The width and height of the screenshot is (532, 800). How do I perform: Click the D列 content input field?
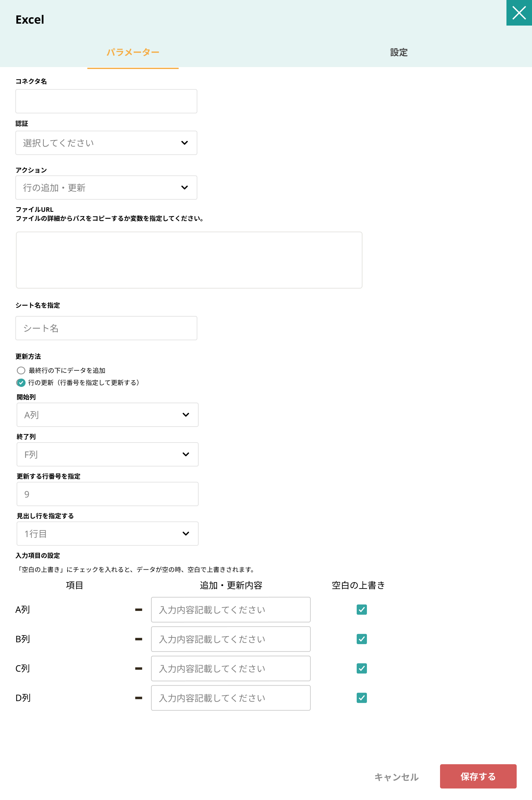click(231, 698)
